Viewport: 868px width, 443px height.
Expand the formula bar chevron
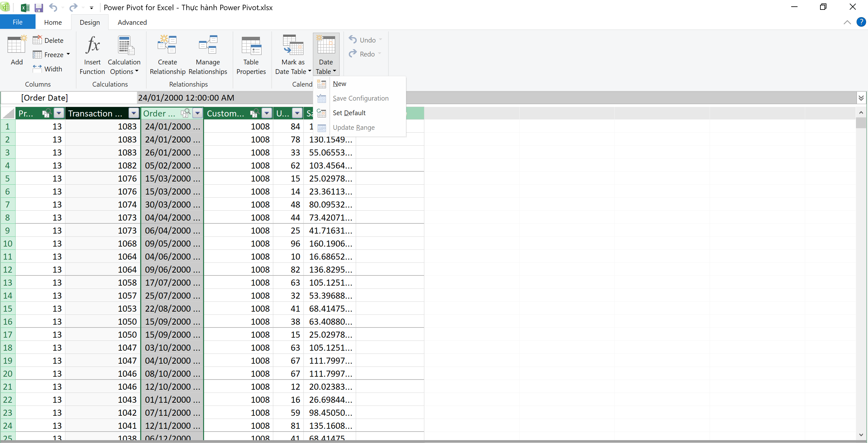(861, 98)
